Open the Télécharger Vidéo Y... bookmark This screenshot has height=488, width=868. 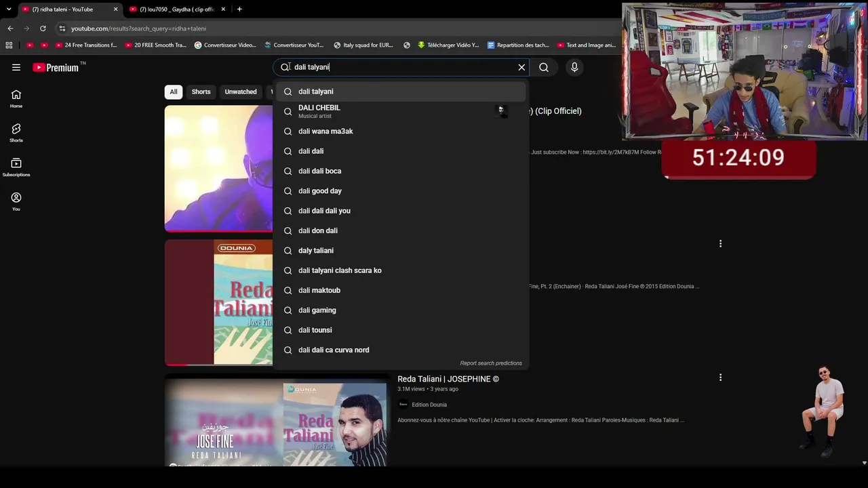pyautogui.click(x=448, y=45)
